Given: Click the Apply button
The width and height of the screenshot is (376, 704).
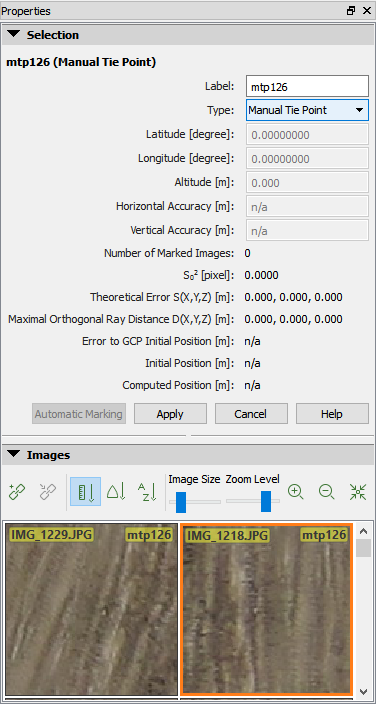Looking at the screenshot, I should (170, 414).
